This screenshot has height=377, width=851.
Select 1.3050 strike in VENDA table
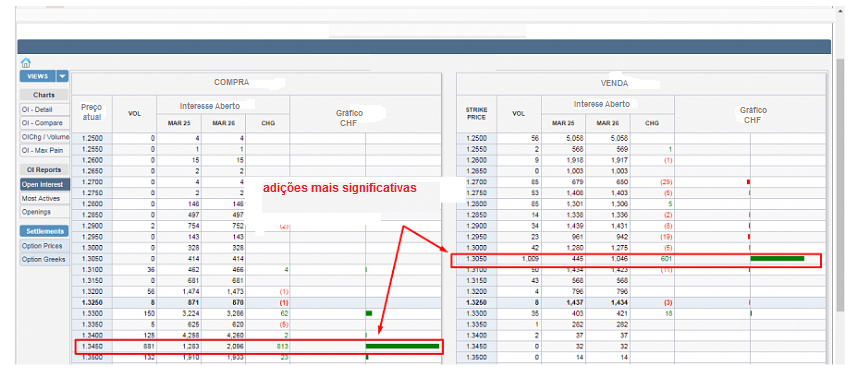(477, 259)
